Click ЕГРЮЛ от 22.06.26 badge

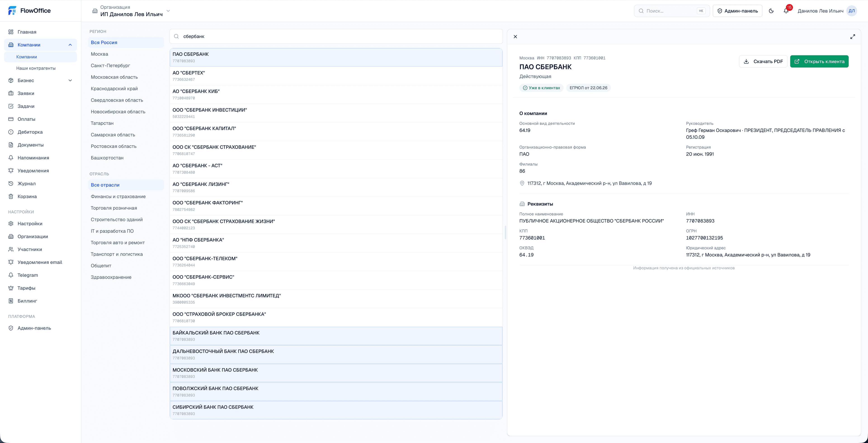pyautogui.click(x=588, y=88)
